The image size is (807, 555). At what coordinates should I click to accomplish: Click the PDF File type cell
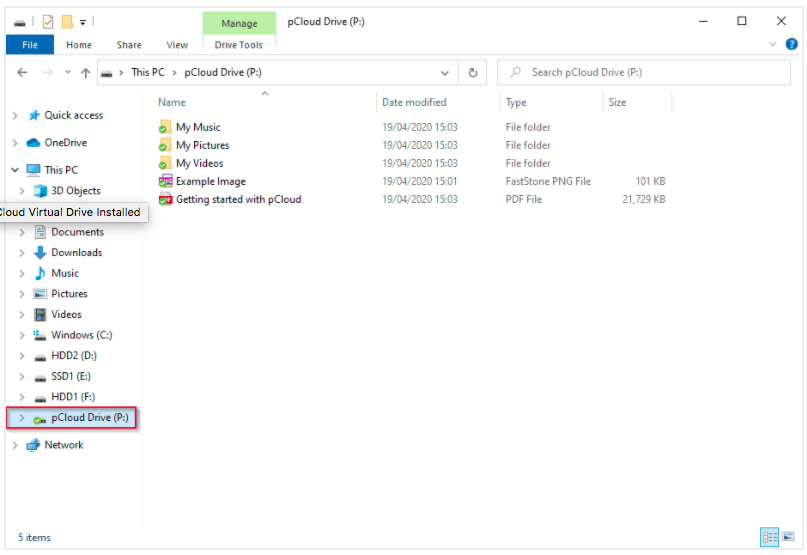click(523, 199)
